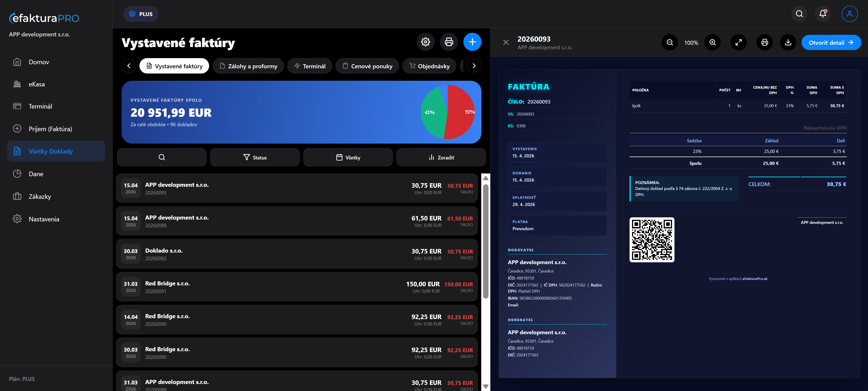Click the SPLATNOSŤ 29. 4. 2026 box
Screen dimensions: 868x391
(x=557, y=201)
